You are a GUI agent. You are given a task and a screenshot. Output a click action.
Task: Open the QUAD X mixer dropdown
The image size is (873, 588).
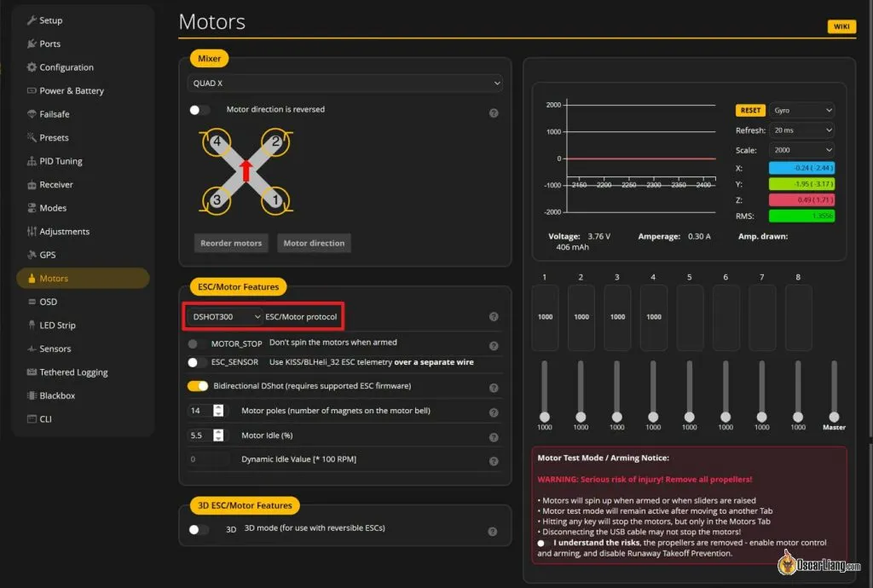pyautogui.click(x=345, y=84)
